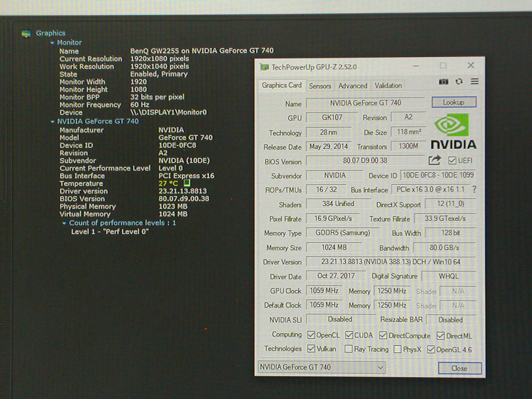The image size is (532, 399).
Task: Open the Advanced tab
Action: click(353, 86)
